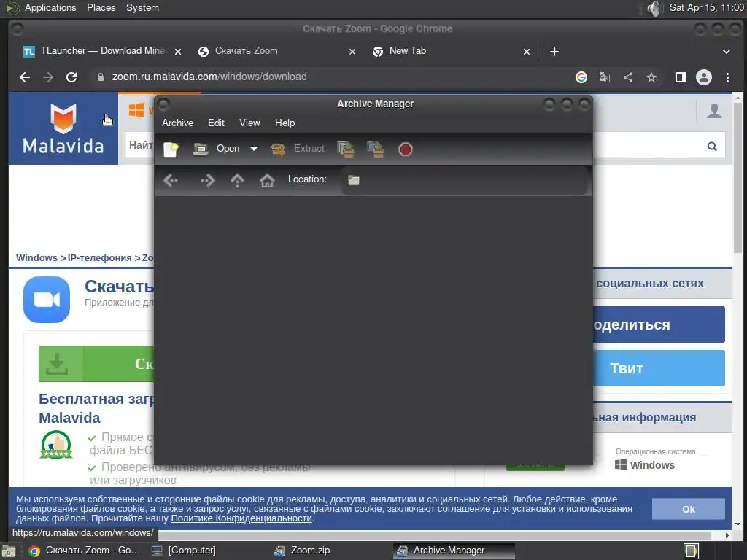Share this page icon in Chrome
Viewport: 747px width, 560px height.
click(628, 77)
